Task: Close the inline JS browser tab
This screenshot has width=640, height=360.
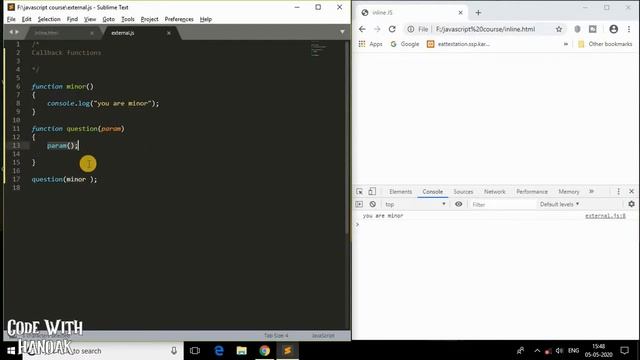Action: point(460,13)
